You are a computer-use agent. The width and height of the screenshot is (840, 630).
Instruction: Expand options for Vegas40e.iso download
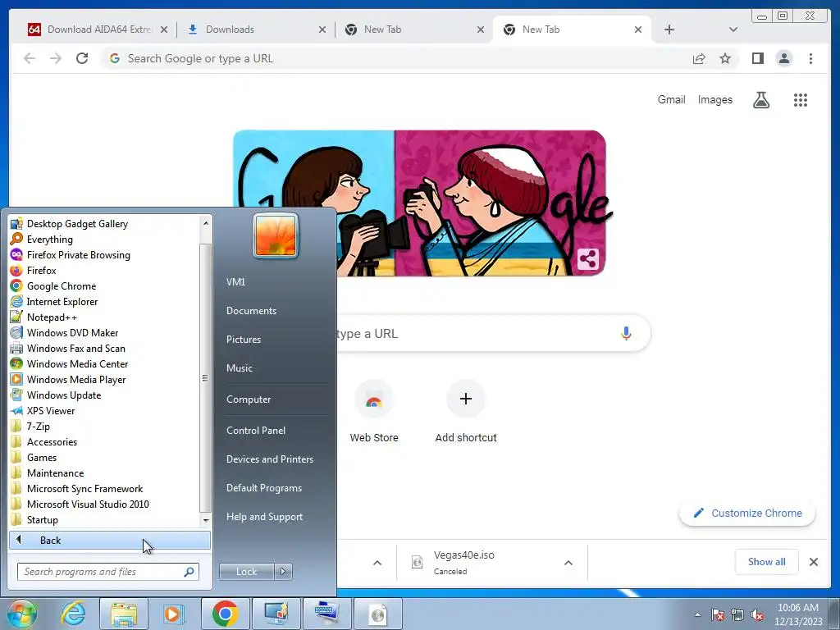click(568, 563)
